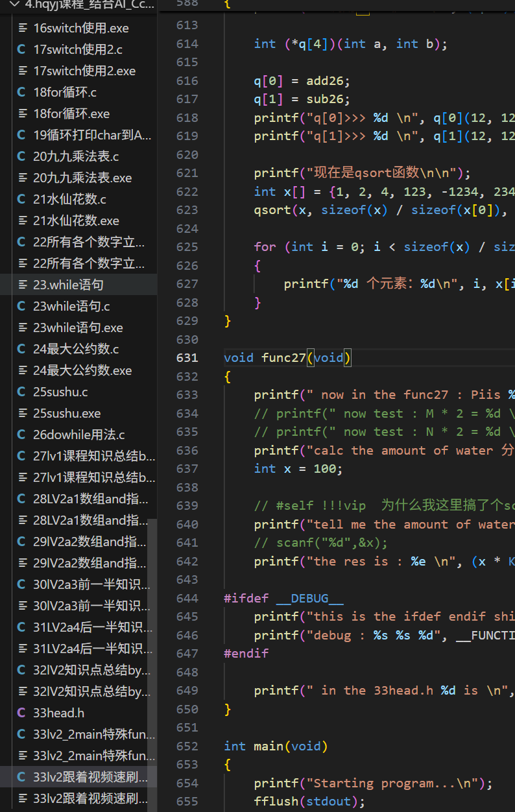Click the file icon beside 18for循环.exe
Image resolution: width=515 pixels, height=812 pixels.
(23, 113)
